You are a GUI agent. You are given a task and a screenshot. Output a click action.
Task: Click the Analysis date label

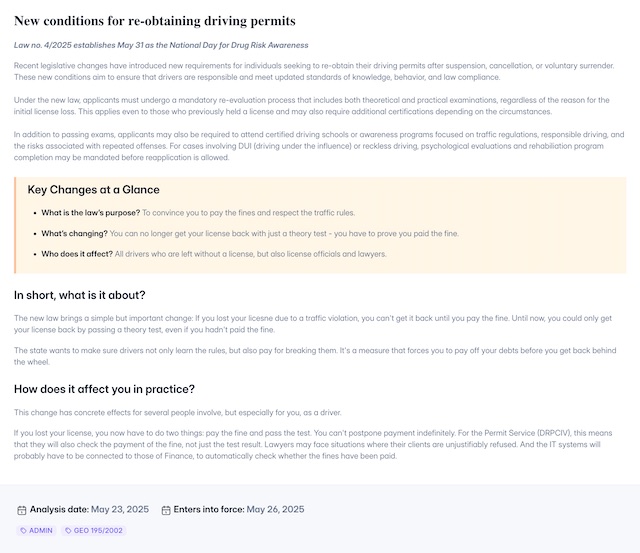(59, 510)
